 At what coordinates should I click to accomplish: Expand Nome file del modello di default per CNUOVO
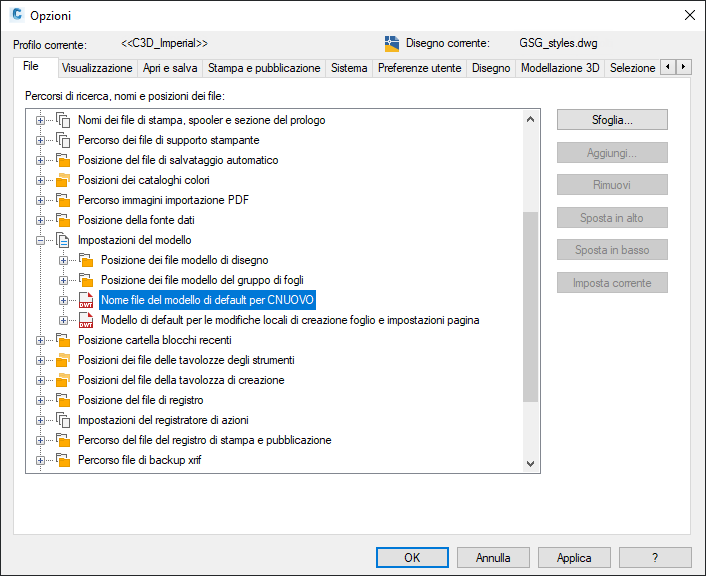63,300
